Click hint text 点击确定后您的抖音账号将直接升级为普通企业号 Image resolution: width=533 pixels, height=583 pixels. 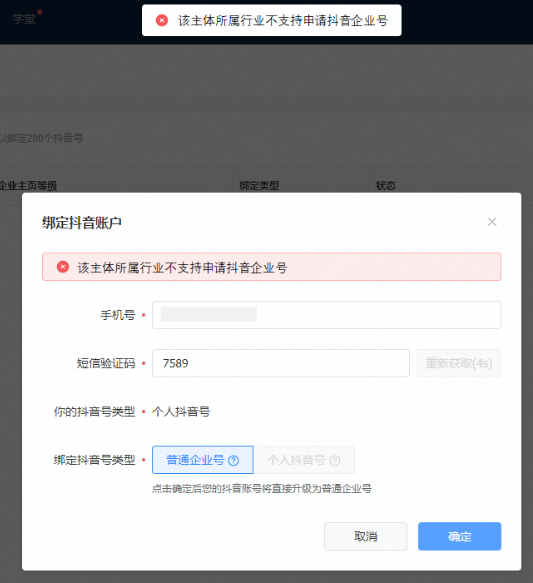coord(262,489)
